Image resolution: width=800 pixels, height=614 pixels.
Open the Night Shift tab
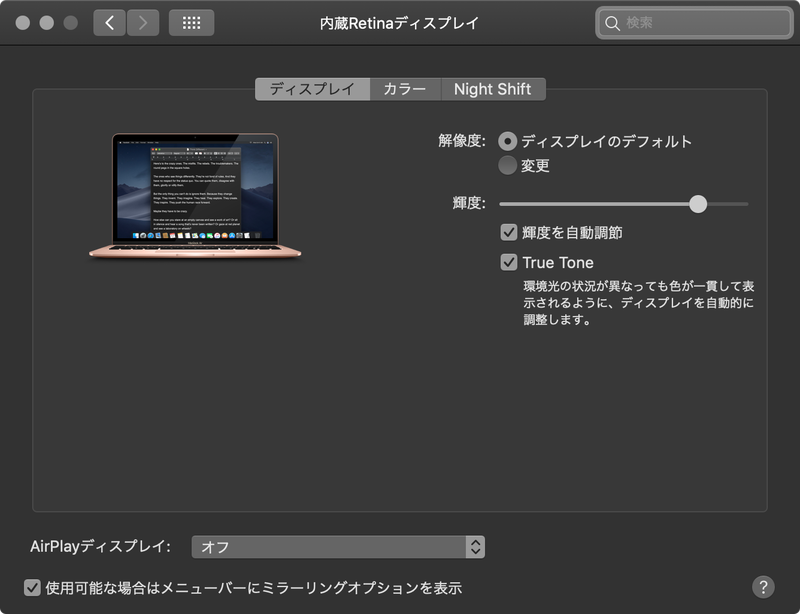pyautogui.click(x=492, y=89)
